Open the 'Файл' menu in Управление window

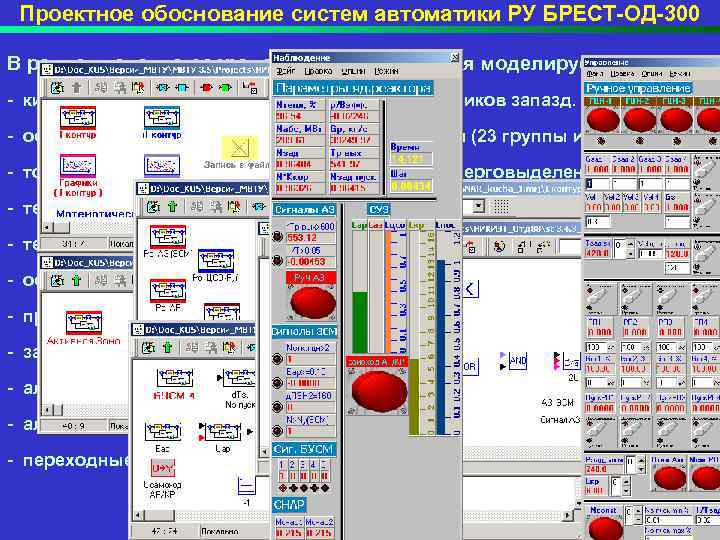pos(595,73)
